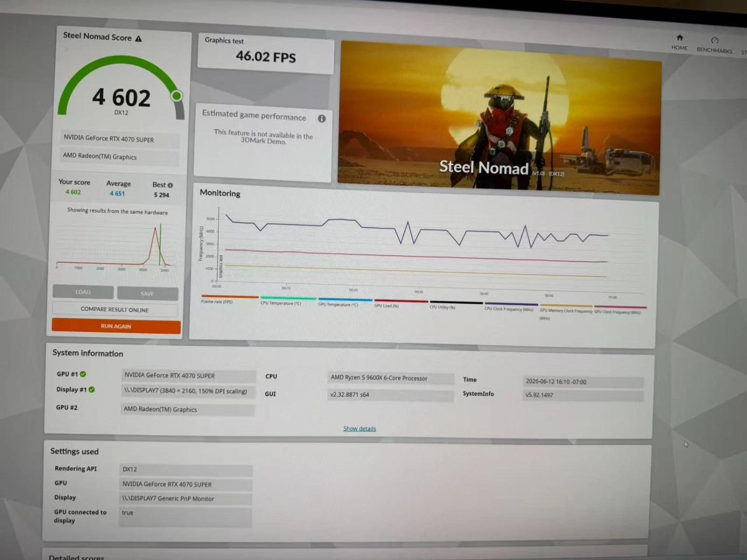Click the orange RUN AGAIN button
The width and height of the screenshot is (747, 560).
(116, 326)
